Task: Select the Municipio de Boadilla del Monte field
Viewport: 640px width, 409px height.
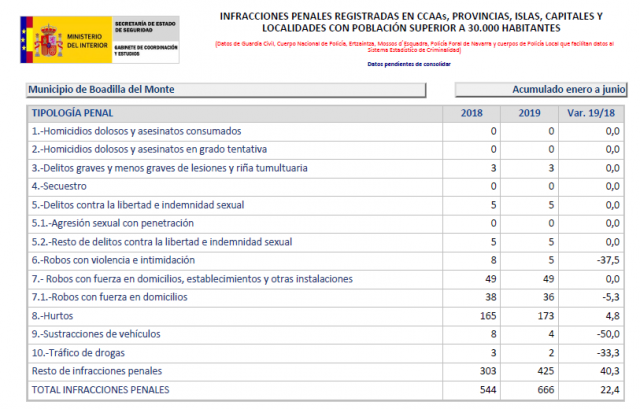Action: [x=227, y=90]
